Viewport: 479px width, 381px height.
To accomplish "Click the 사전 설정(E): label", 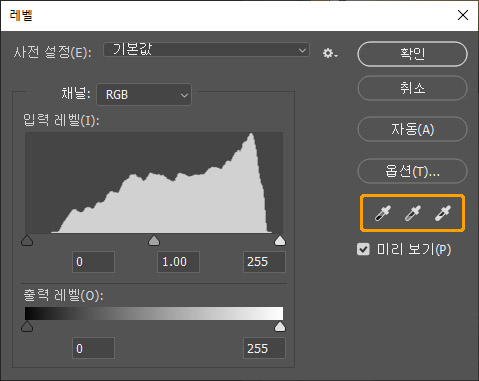I will pos(53,52).
